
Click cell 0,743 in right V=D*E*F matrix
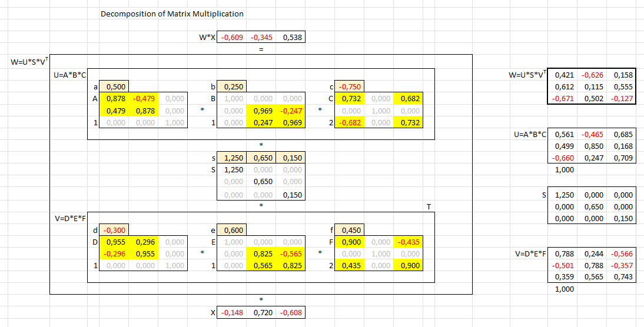click(622, 277)
